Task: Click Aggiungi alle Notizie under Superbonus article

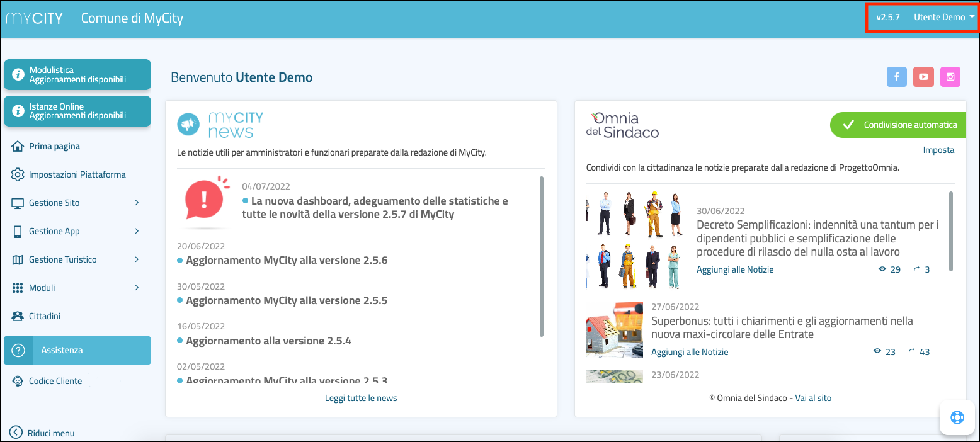Action: pos(690,352)
